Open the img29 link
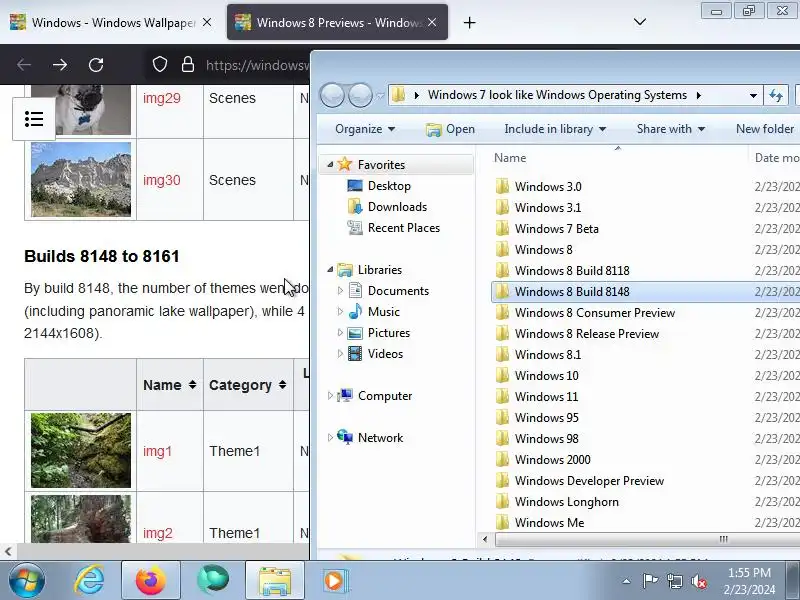The height and width of the screenshot is (600, 800). click(x=162, y=98)
